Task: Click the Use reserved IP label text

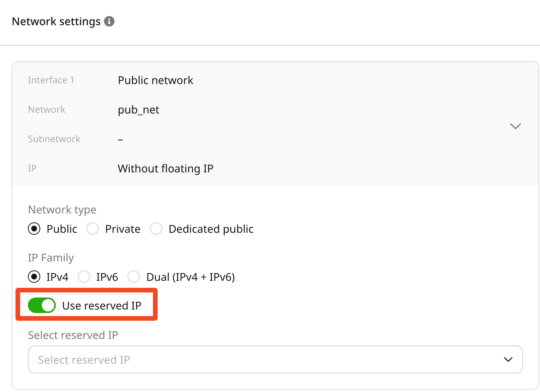Action: pyautogui.click(x=101, y=306)
